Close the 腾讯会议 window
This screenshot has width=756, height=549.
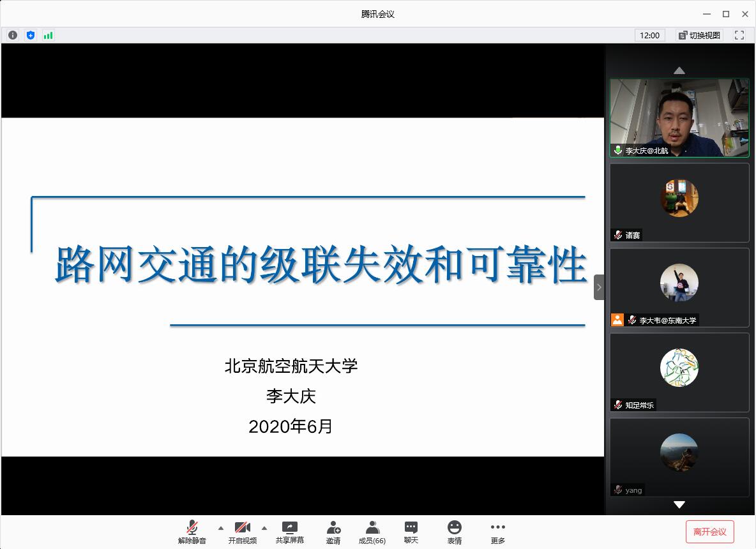point(745,14)
